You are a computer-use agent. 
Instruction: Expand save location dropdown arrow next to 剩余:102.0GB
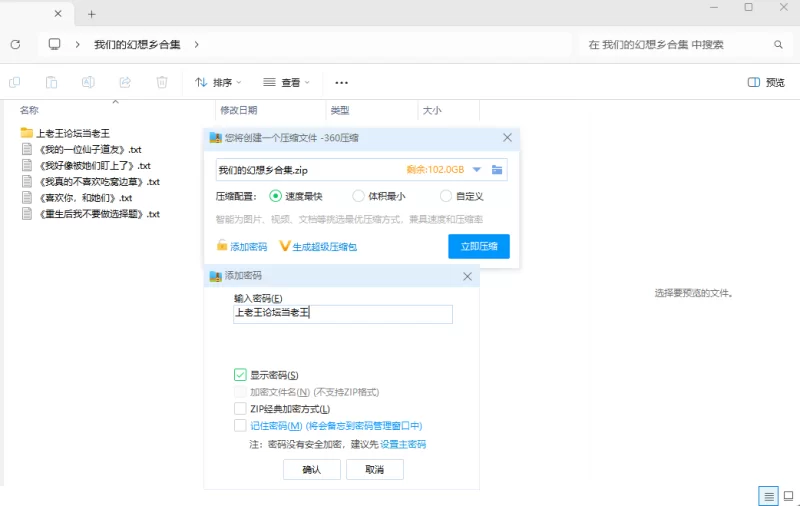[x=477, y=169]
